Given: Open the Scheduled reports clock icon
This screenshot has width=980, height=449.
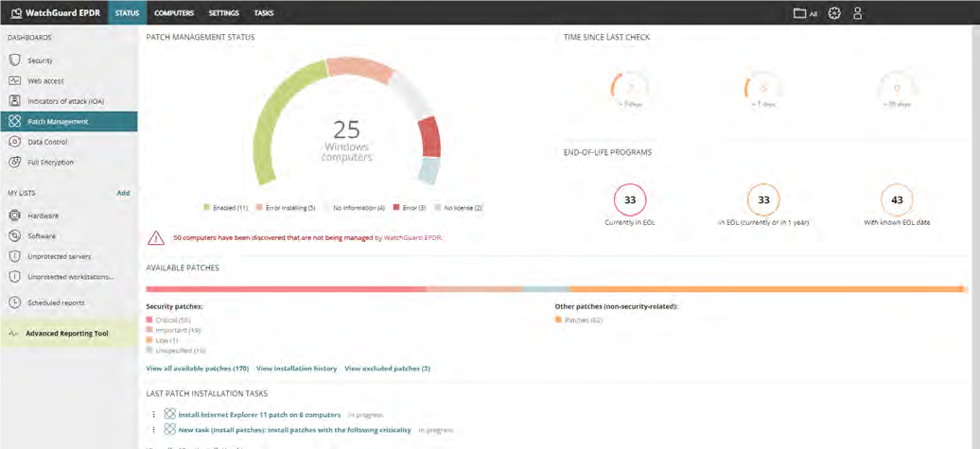Looking at the screenshot, I should coord(16,302).
